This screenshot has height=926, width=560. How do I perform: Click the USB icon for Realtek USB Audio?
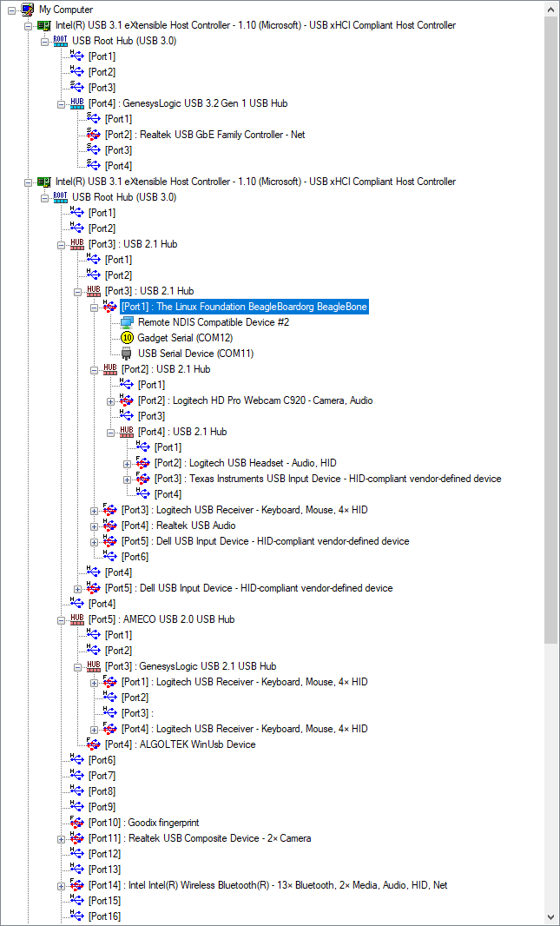click(x=109, y=526)
